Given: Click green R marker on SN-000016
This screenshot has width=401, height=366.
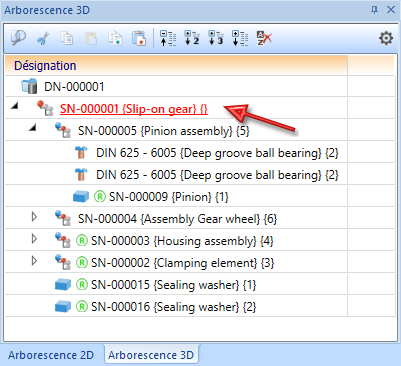Looking at the screenshot, I should [x=82, y=307].
